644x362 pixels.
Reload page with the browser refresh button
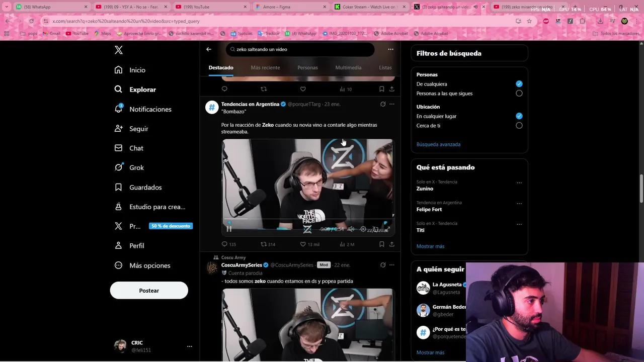[x=31, y=21]
